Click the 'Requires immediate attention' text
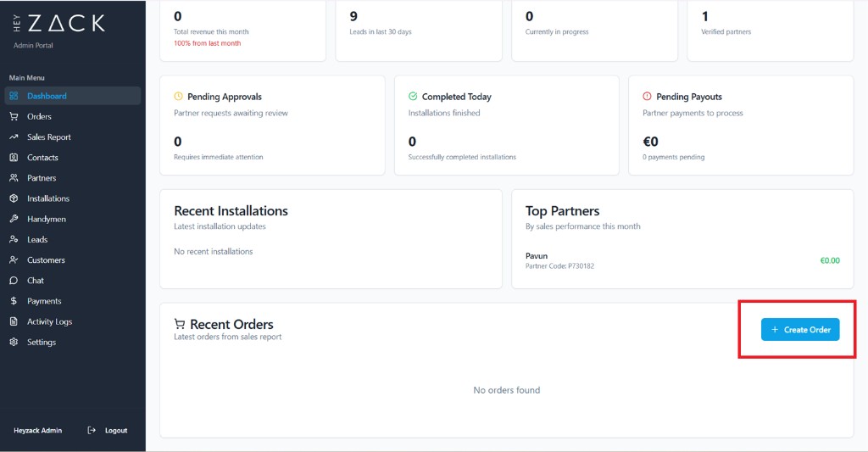 pyautogui.click(x=218, y=158)
